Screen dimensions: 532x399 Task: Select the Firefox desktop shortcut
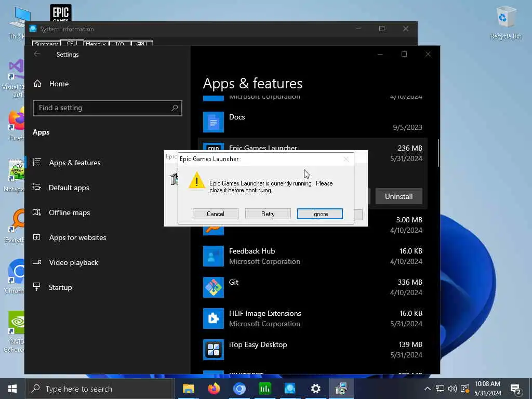point(16,124)
